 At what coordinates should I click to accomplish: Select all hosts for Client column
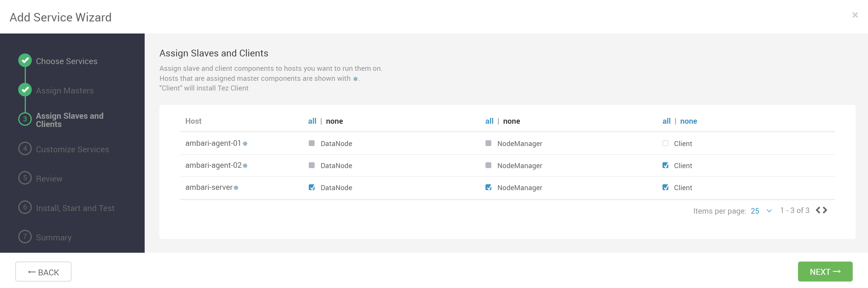coord(666,121)
